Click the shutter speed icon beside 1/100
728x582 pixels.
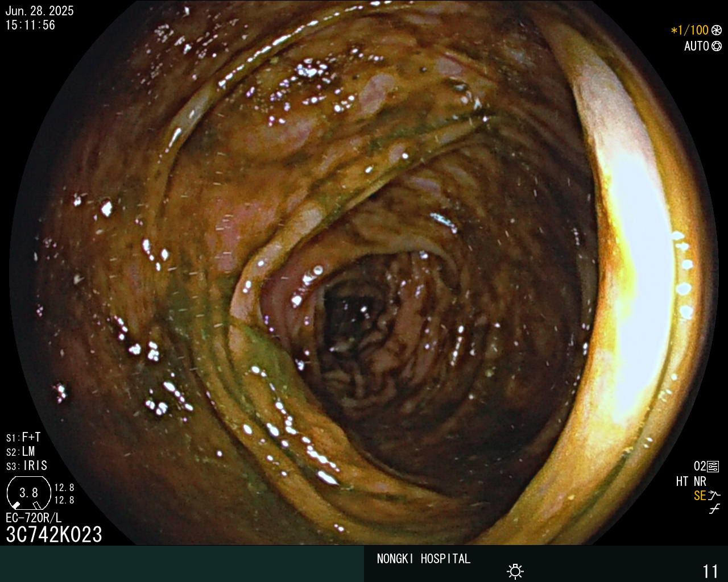[717, 30]
